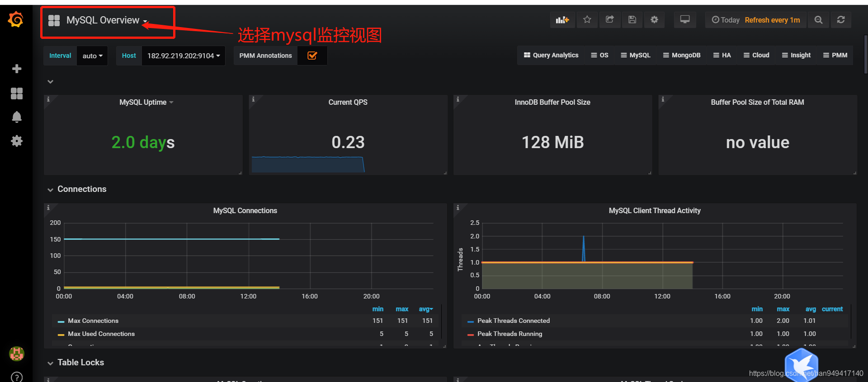
Task: Click the InnoDB Buffer Pool Size title
Action: coord(552,102)
